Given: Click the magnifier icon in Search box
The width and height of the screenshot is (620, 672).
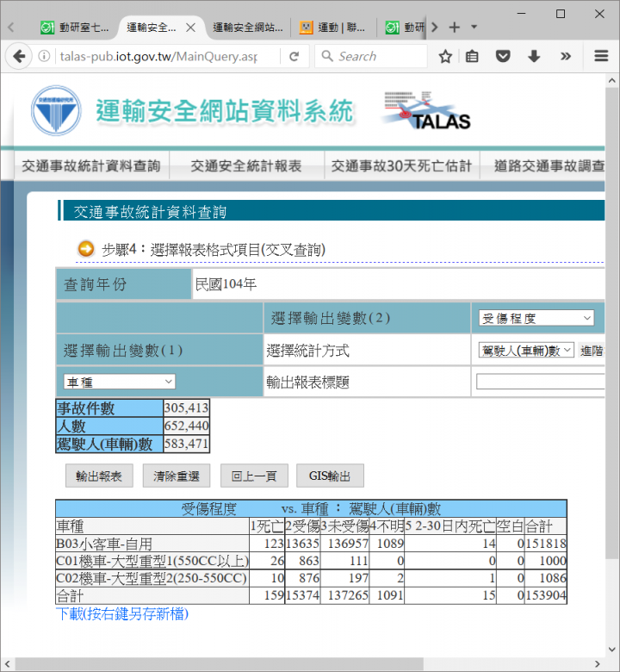Looking at the screenshot, I should [327, 56].
